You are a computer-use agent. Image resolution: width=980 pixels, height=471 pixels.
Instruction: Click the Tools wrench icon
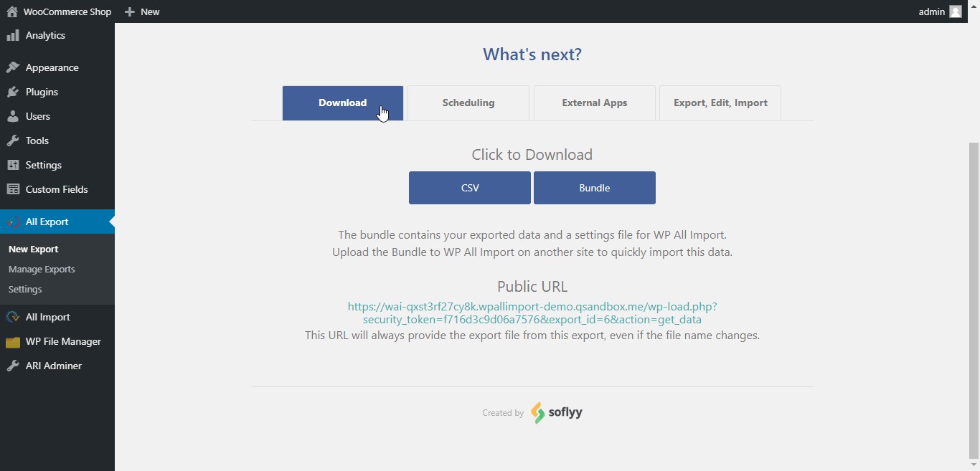tap(13, 141)
